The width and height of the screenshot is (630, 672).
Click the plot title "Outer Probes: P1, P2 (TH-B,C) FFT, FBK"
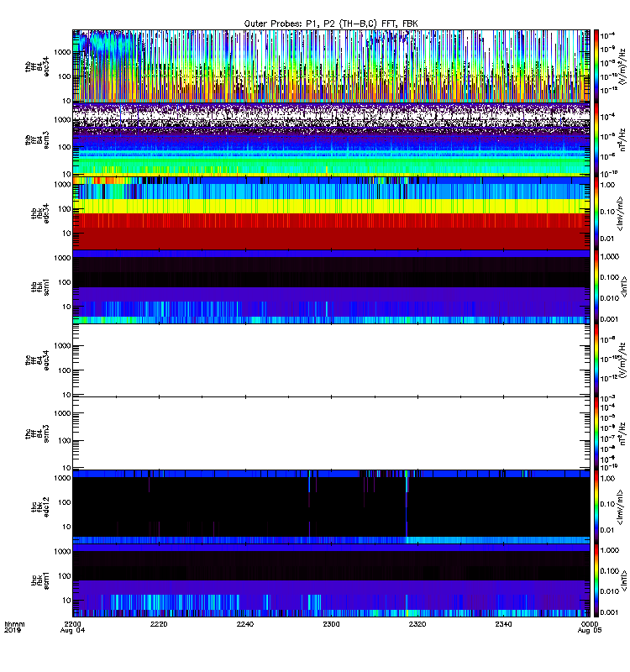[330, 24]
